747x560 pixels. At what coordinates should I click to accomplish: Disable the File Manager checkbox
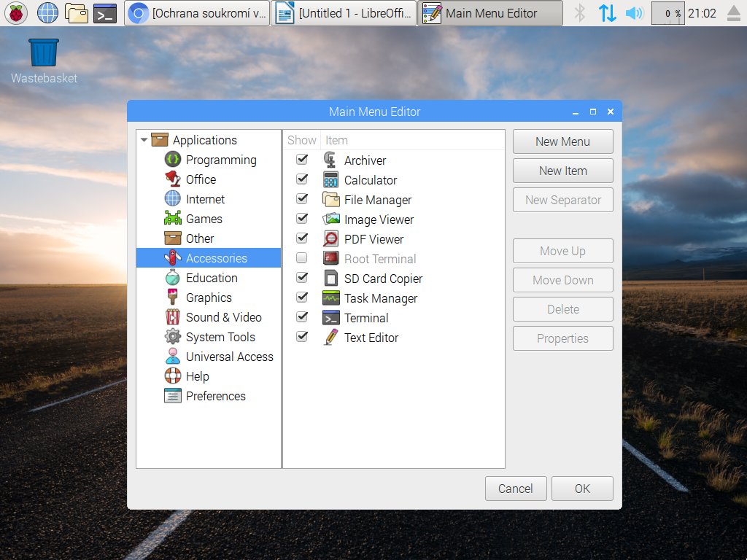click(x=302, y=198)
